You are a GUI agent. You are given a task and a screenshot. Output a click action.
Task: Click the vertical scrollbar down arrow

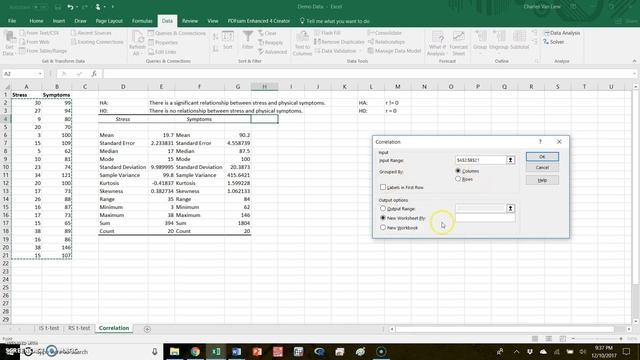635,321
